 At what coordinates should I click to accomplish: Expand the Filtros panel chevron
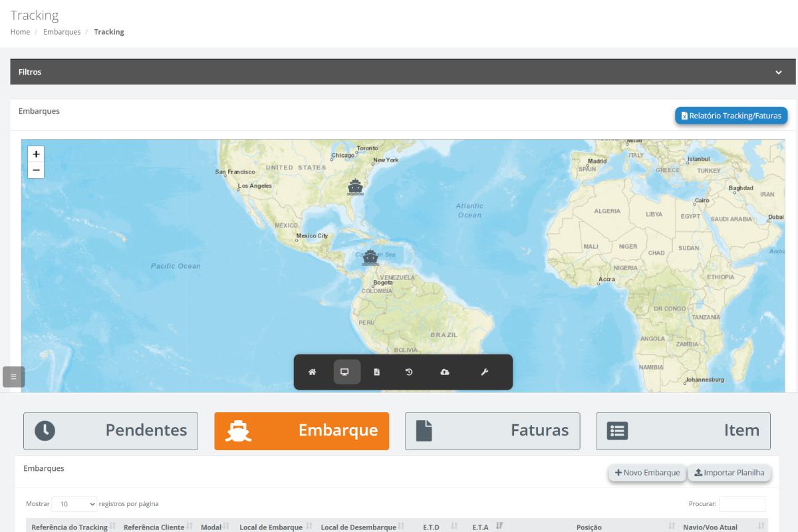pos(778,72)
